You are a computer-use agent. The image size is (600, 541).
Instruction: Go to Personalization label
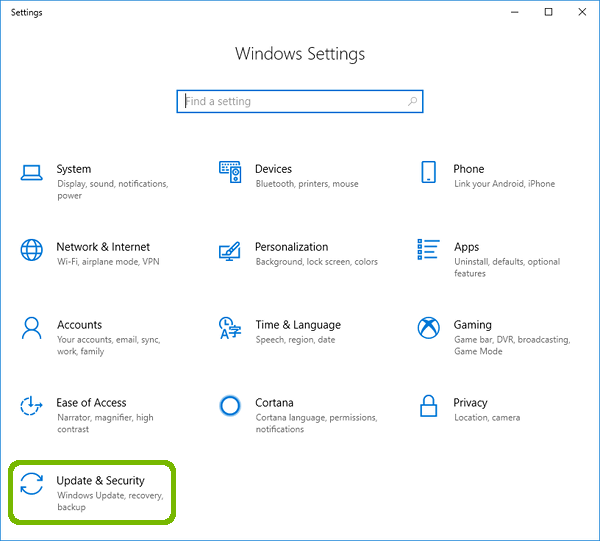pyautogui.click(x=292, y=247)
